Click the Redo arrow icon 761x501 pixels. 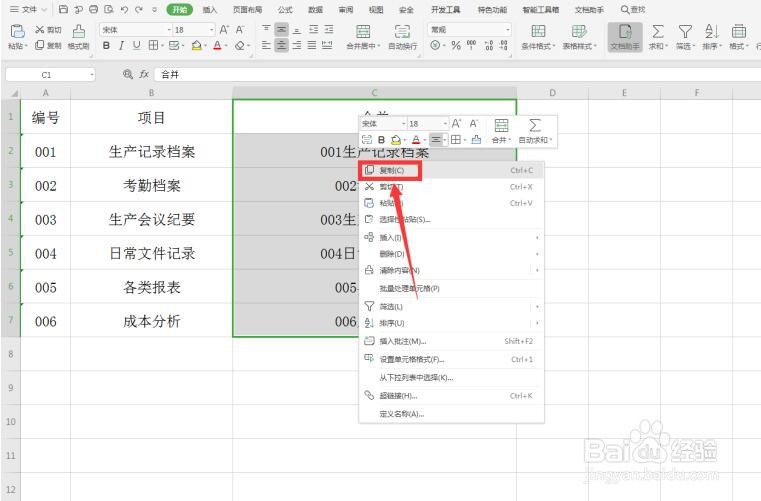pos(139,9)
